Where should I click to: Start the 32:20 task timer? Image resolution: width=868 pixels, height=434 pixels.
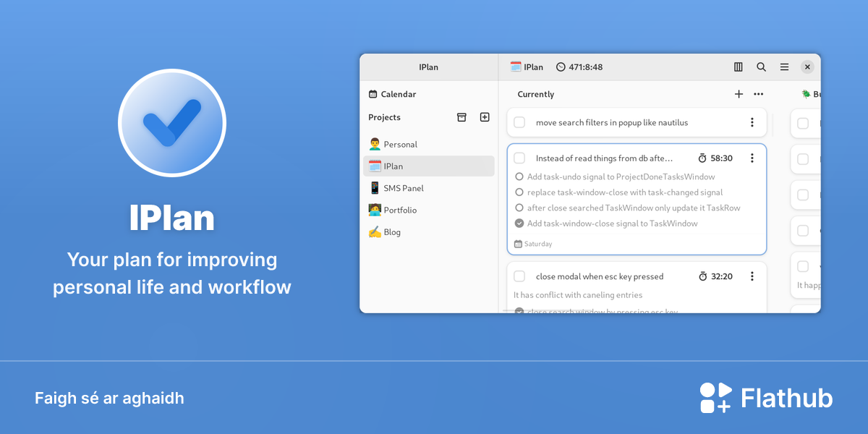(715, 276)
